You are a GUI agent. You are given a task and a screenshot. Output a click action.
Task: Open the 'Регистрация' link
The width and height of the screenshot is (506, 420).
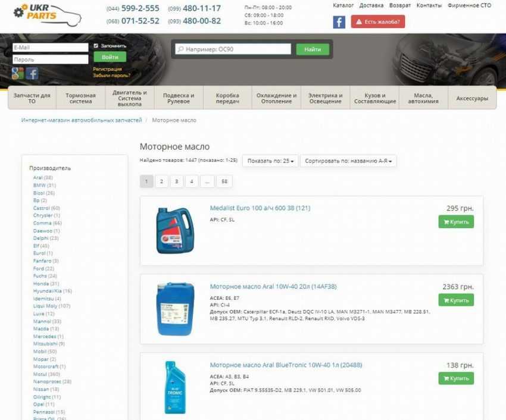[107, 69]
